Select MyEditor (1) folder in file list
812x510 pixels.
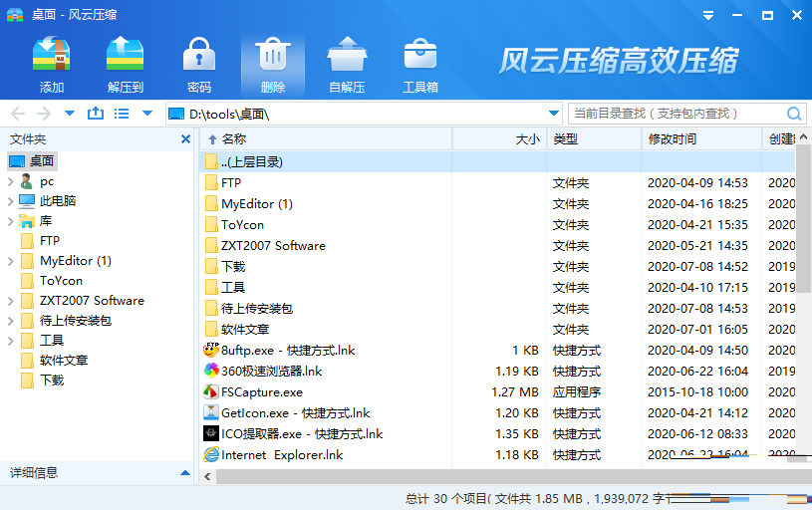click(x=497, y=204)
